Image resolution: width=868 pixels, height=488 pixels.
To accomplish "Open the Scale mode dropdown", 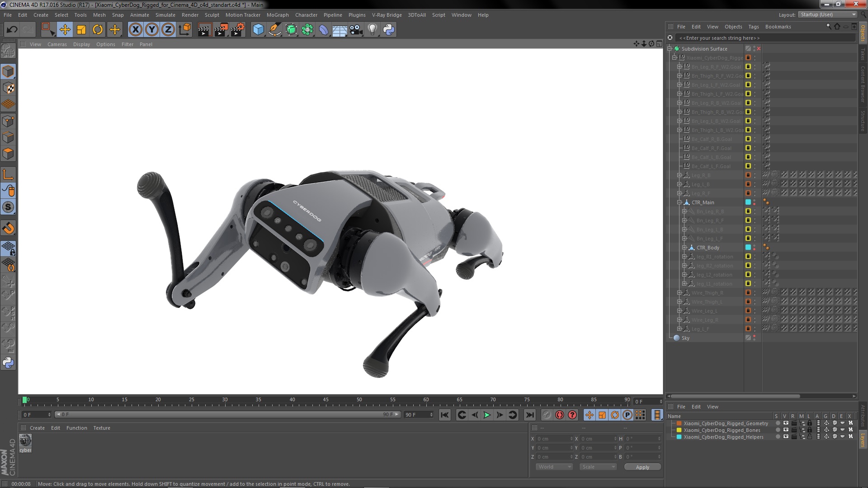I will click(598, 467).
